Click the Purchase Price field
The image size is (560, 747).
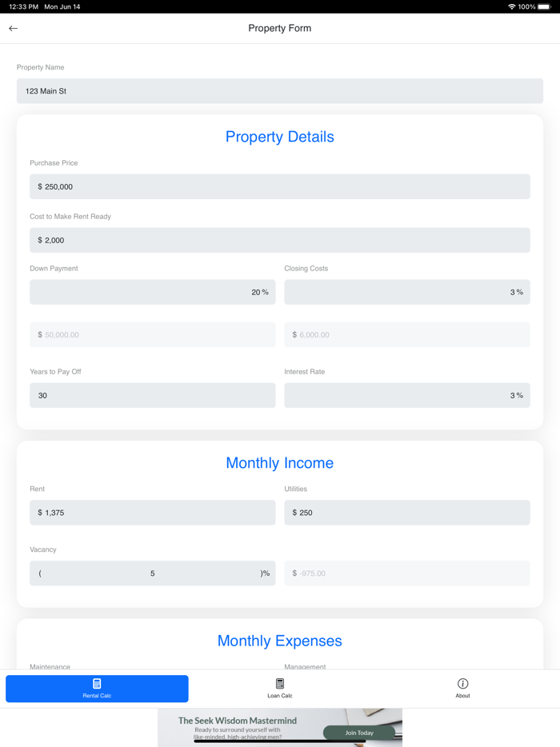pyautogui.click(x=279, y=186)
